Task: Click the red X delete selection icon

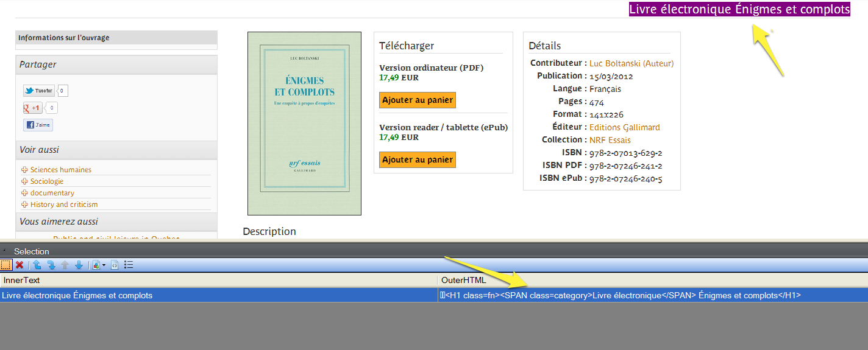Action: point(20,265)
